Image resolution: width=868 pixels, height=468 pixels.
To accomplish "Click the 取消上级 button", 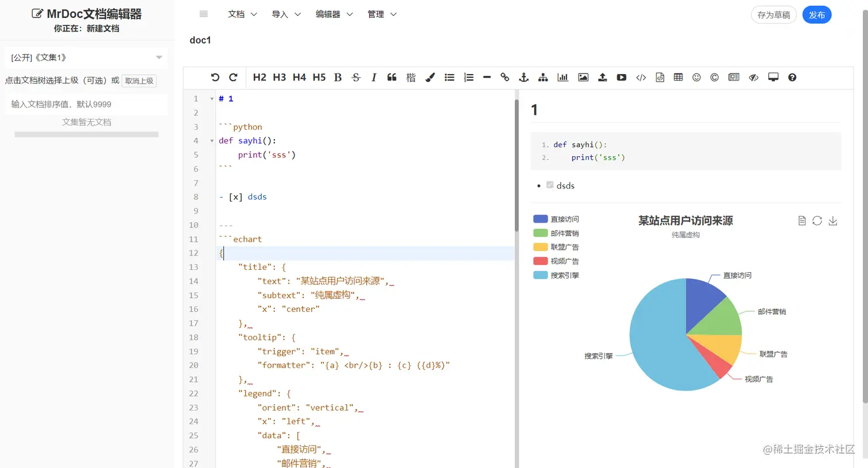I will [139, 81].
